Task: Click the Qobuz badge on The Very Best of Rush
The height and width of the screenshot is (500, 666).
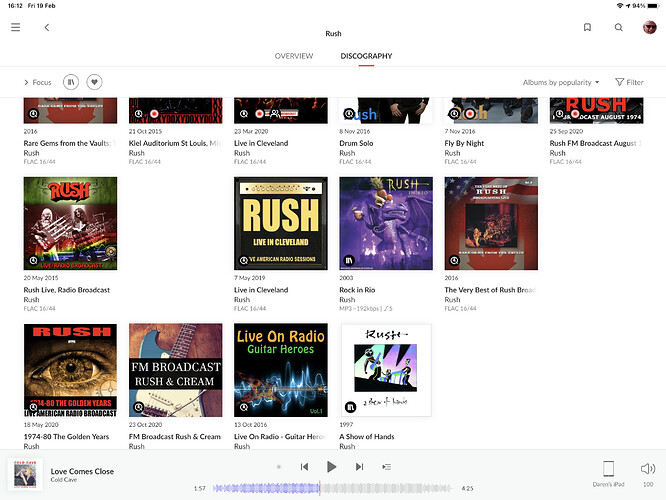Action: (x=454, y=260)
